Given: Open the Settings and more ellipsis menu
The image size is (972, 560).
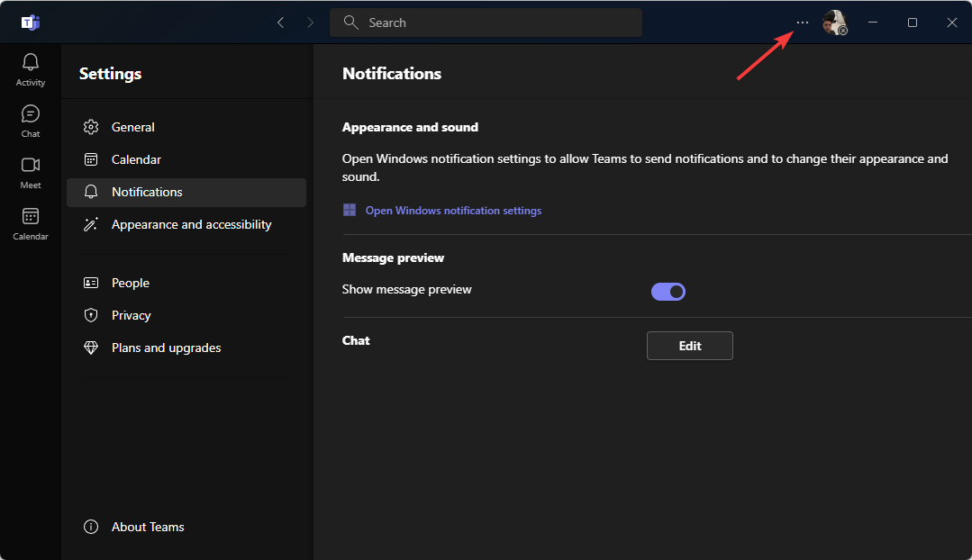Looking at the screenshot, I should coord(802,23).
